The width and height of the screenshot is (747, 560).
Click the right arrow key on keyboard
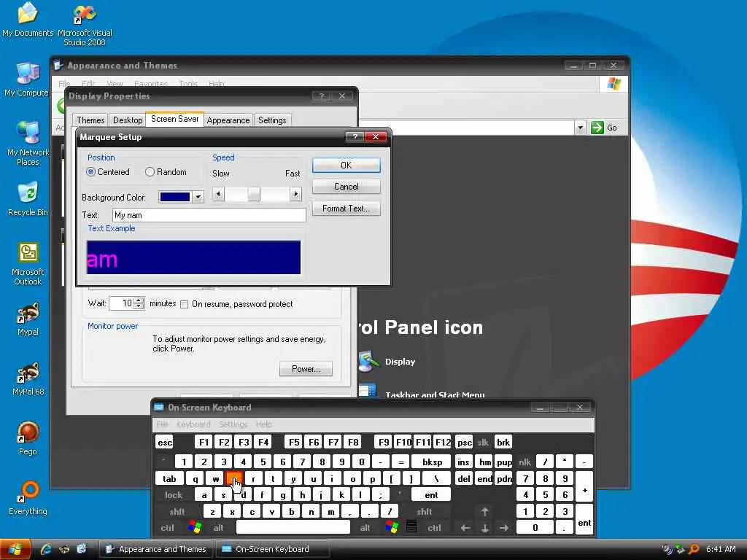click(x=504, y=528)
